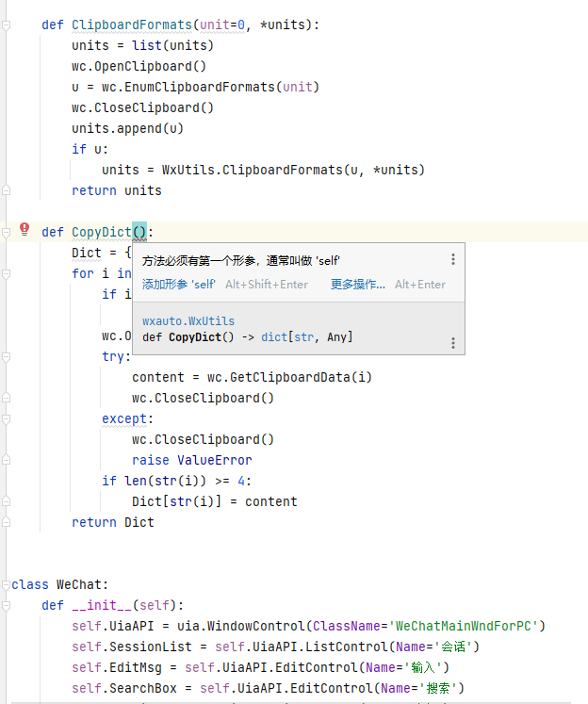Collapse the class WeChat fold
The image size is (588, 704).
(6, 584)
